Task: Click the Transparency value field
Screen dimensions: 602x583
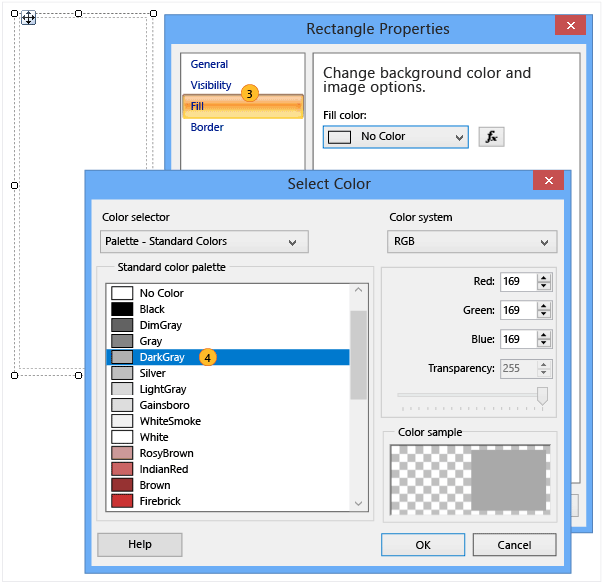Action: coord(518,368)
